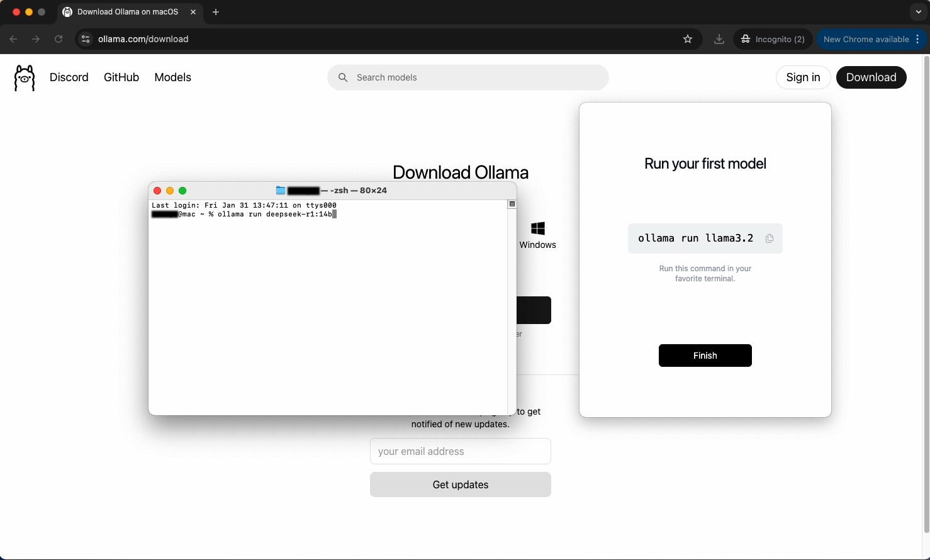Open the Discord link
930x560 pixels.
coord(69,77)
